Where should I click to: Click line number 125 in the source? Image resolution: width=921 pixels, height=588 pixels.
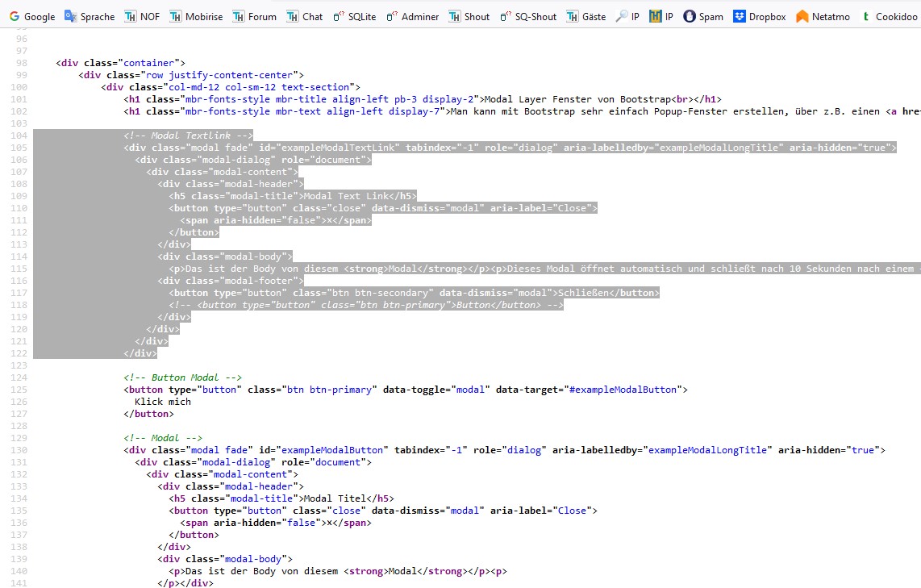click(x=19, y=390)
